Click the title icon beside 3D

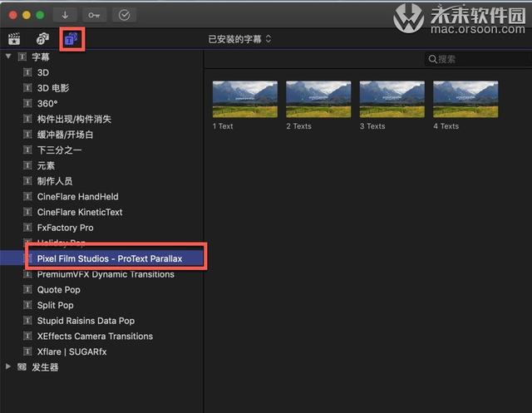coord(27,72)
